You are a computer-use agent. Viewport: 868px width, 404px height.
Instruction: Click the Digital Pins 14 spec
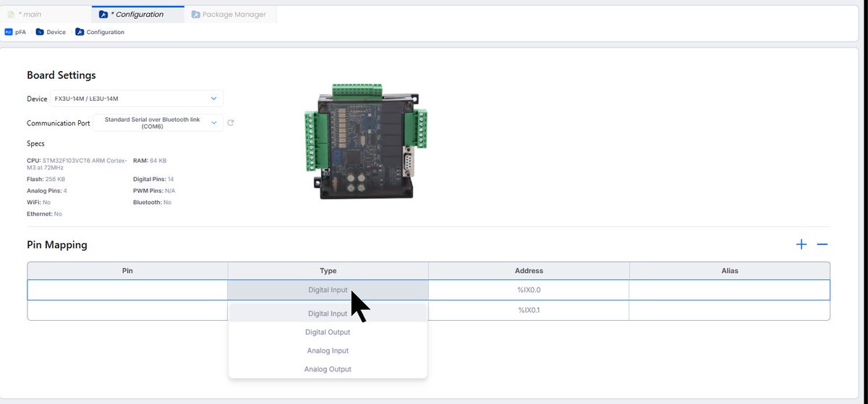click(153, 179)
